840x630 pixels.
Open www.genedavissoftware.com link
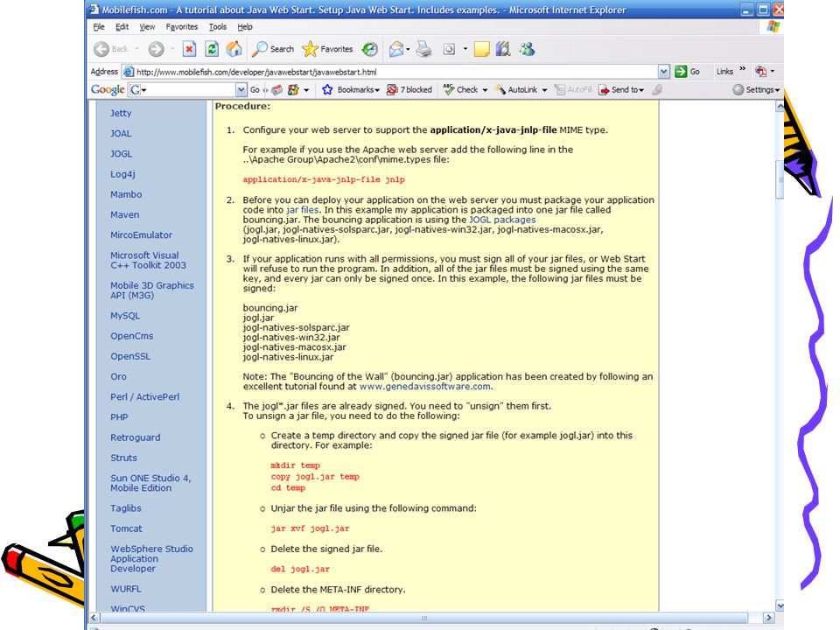click(x=425, y=386)
